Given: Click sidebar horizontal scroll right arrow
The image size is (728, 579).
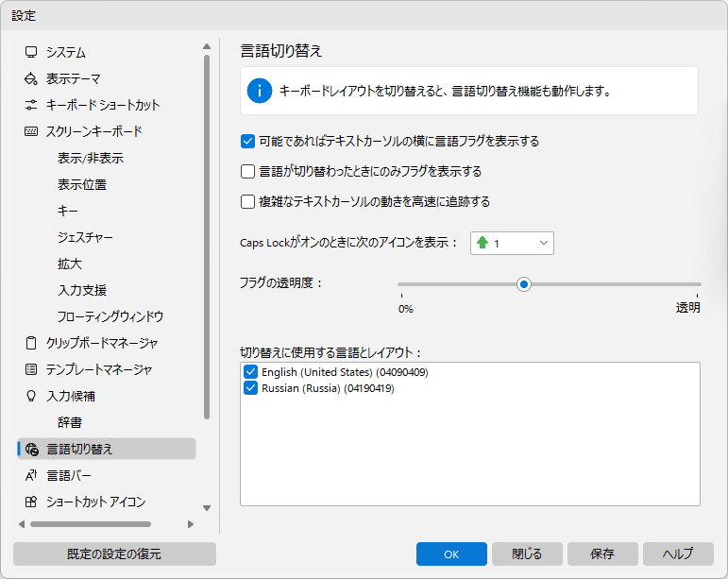Looking at the screenshot, I should pyautogui.click(x=191, y=524).
